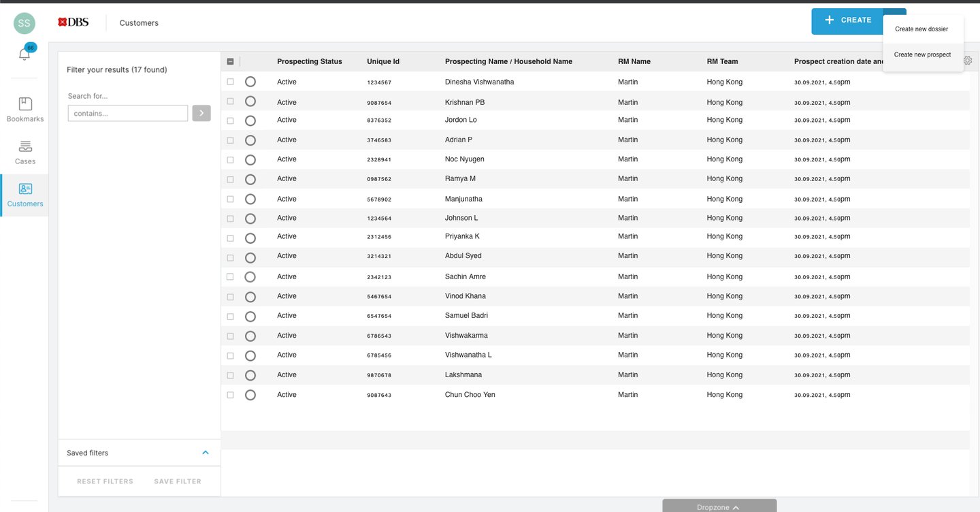Click unique id 9087643
This screenshot has width=980, height=512.
[x=379, y=395]
